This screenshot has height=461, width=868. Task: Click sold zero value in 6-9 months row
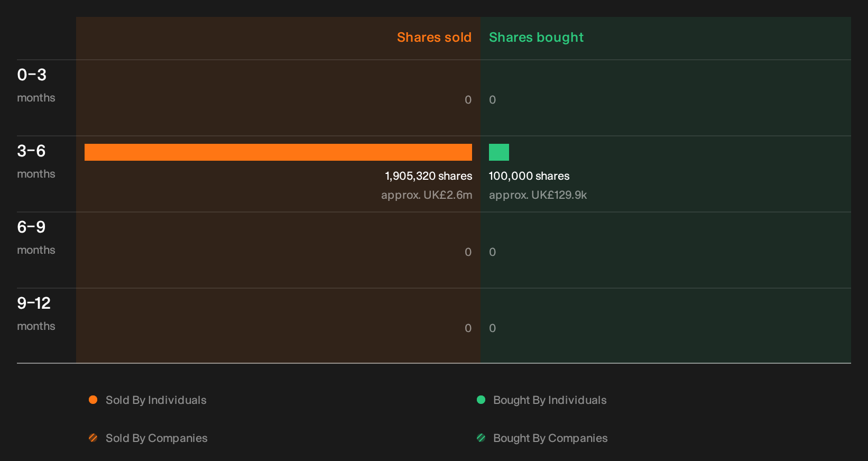[468, 252]
